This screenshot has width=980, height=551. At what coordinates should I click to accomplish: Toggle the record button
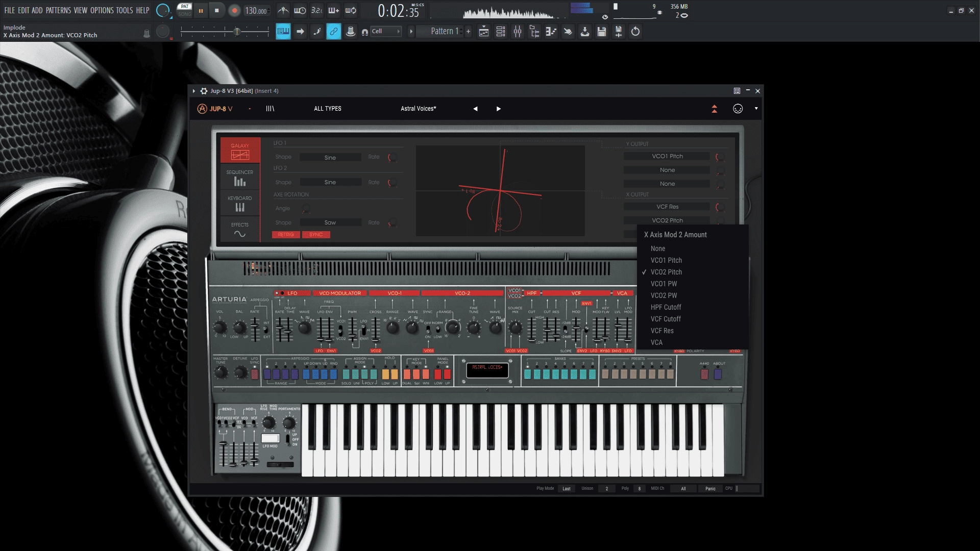tap(234, 11)
